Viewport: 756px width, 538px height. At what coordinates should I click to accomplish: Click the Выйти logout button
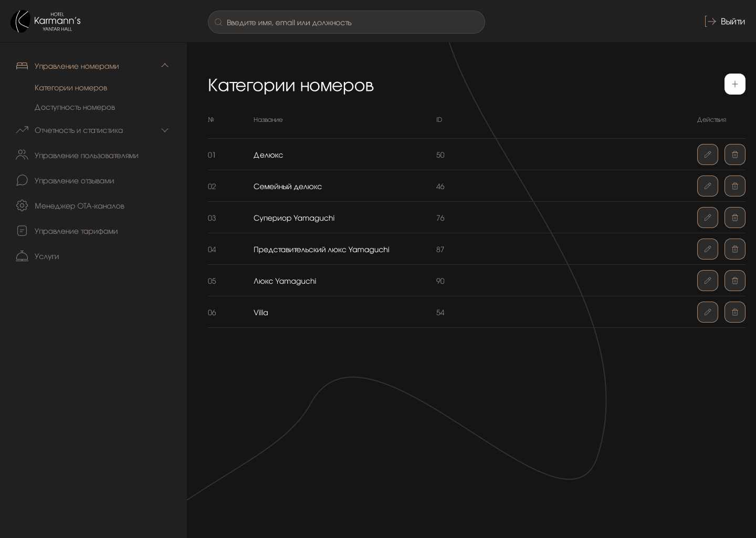[x=724, y=22]
